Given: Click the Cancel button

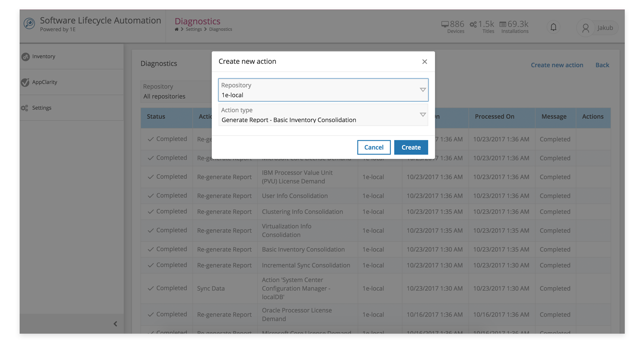Looking at the screenshot, I should [x=374, y=147].
